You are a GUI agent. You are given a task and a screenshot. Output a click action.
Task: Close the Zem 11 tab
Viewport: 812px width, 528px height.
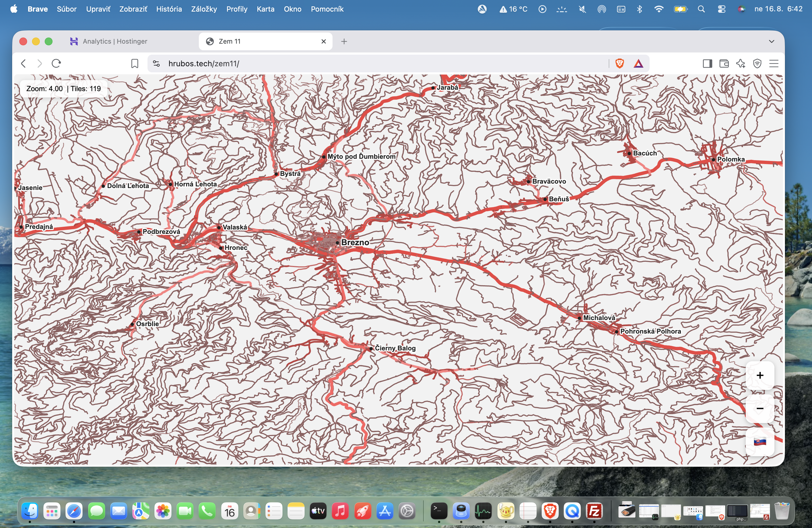(324, 41)
